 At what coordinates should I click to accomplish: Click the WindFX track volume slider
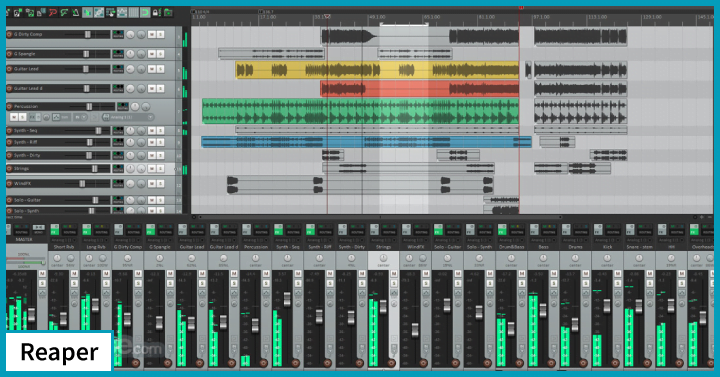click(87, 184)
